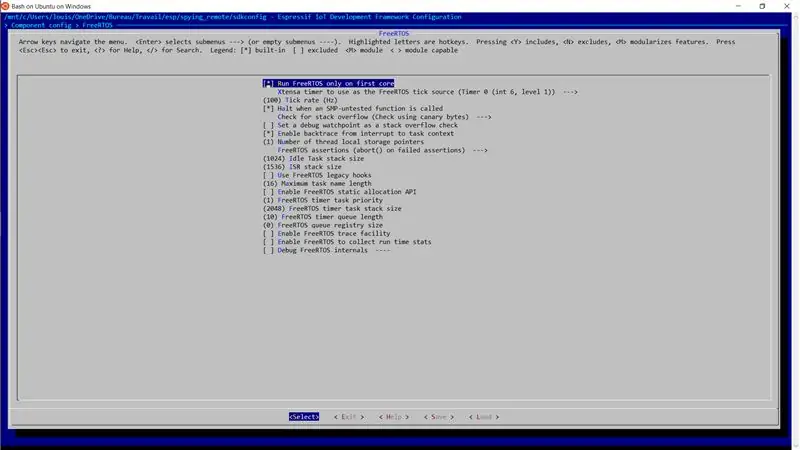Select Maximum task name length entry
Screen dimensions: 800x450
[x=317, y=183]
